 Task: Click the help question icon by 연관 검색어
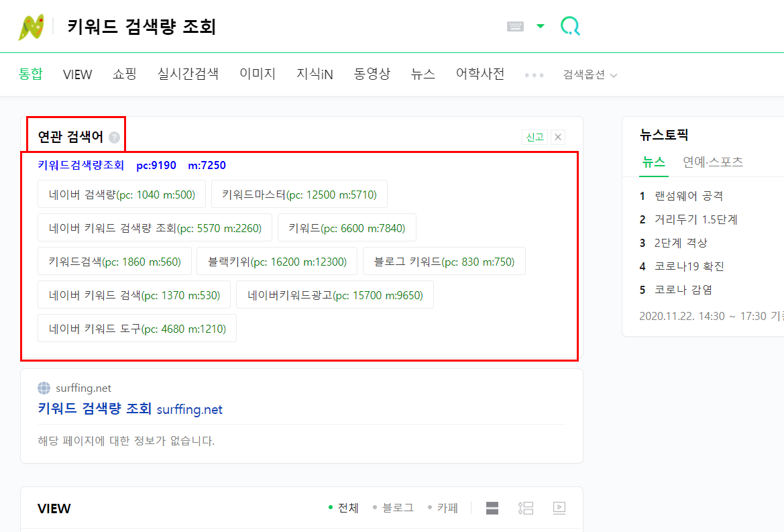point(115,138)
